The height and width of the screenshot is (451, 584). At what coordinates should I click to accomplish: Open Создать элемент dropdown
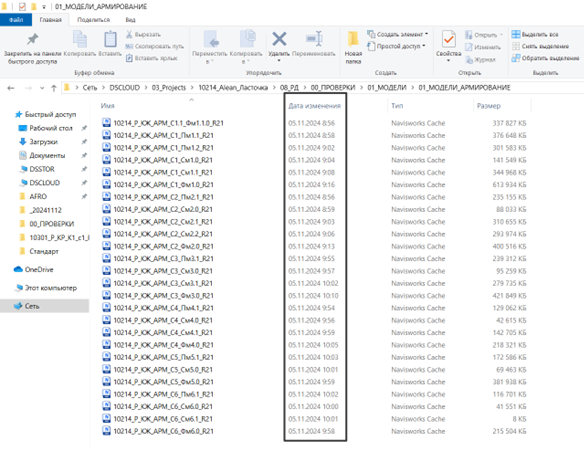point(397,34)
